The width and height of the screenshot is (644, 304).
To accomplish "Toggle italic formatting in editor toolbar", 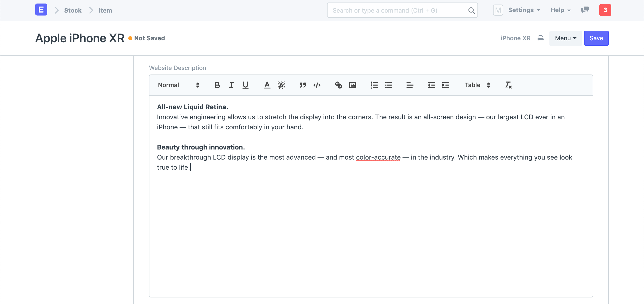I will 231,85.
